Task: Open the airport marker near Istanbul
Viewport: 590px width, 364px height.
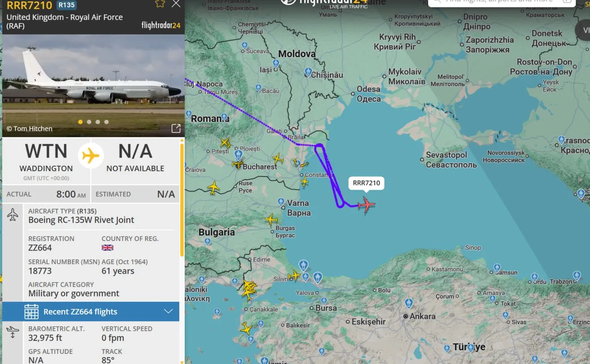Action: (303, 265)
